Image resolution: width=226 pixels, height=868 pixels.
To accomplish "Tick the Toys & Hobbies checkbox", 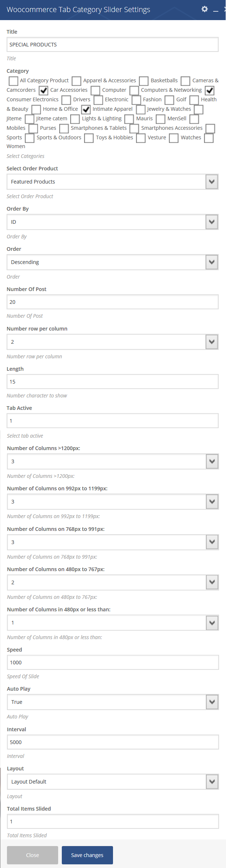I will [x=89, y=138].
